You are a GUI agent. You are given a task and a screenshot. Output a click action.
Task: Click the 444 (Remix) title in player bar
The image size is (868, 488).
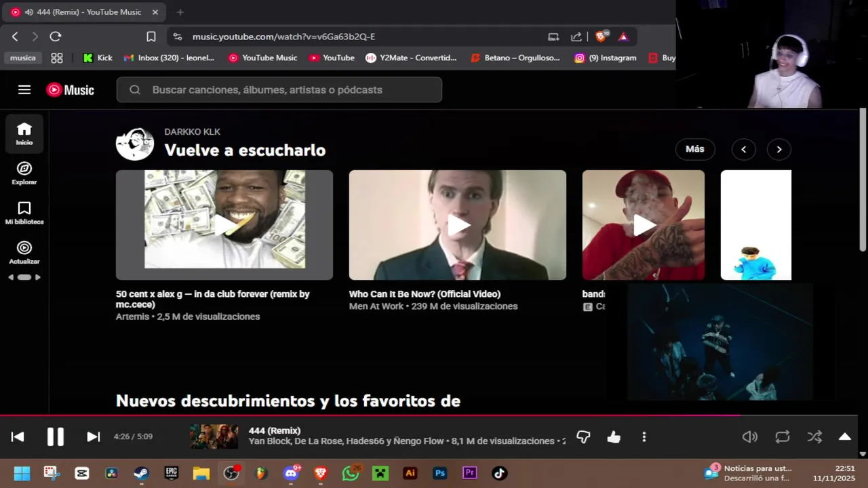(x=275, y=430)
